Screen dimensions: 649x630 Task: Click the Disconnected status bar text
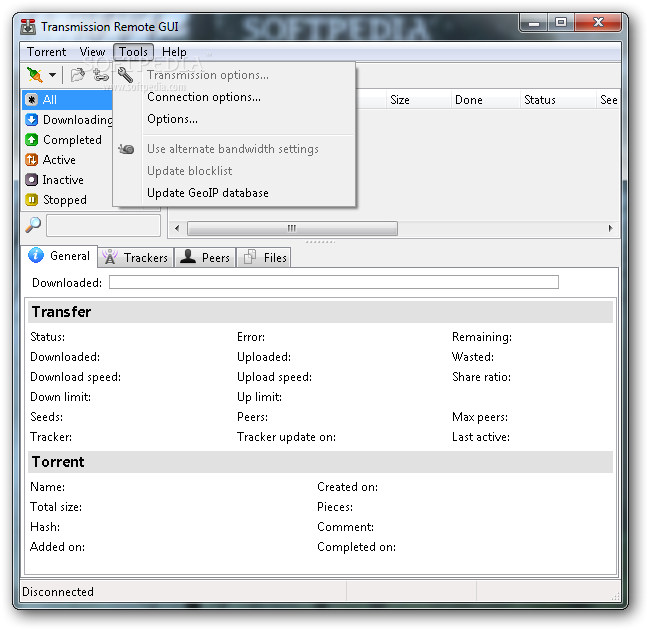click(58, 592)
